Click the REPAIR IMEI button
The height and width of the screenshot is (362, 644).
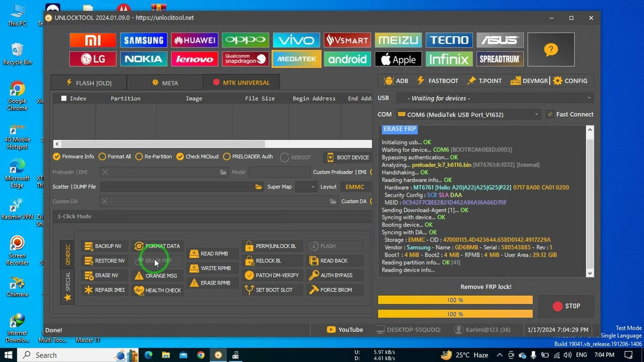point(105,290)
